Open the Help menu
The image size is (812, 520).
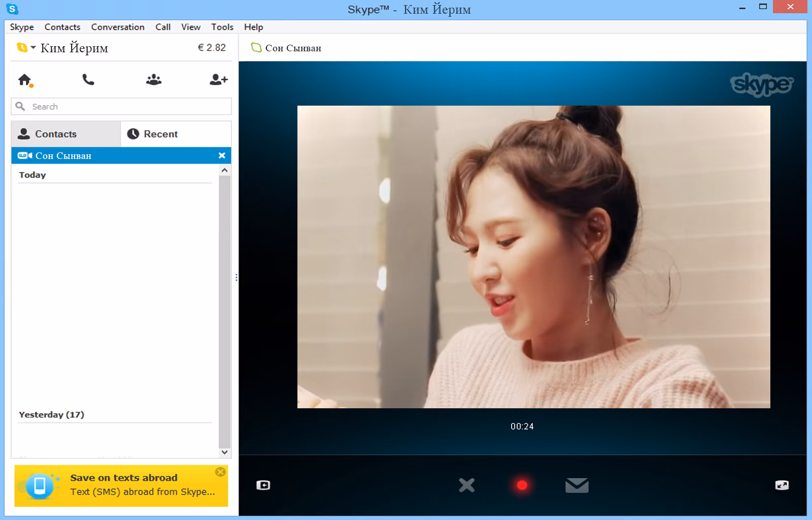(x=253, y=27)
